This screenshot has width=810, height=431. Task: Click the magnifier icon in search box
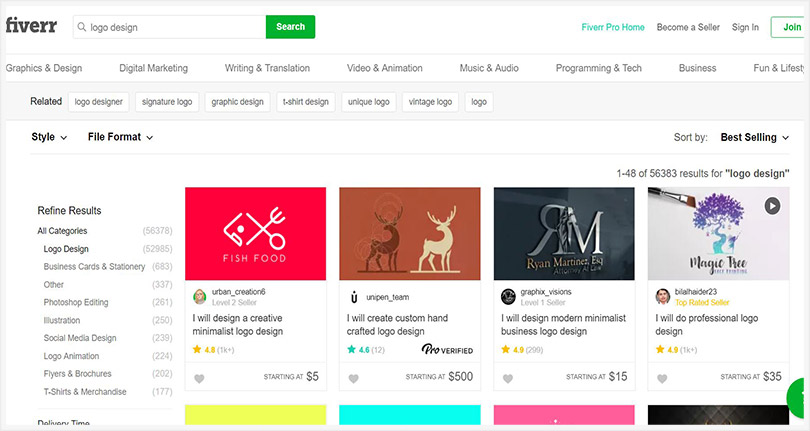82,27
